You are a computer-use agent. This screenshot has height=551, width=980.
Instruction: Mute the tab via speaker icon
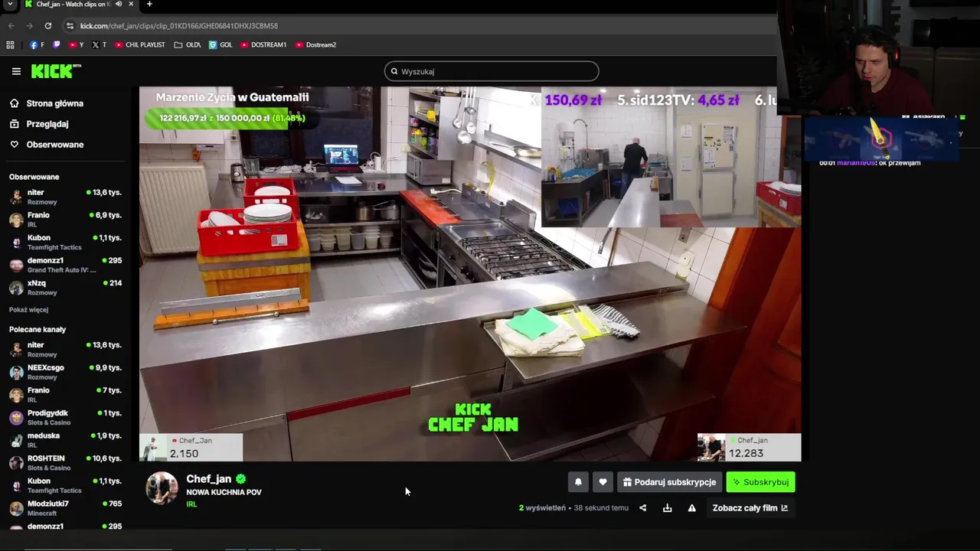(x=119, y=5)
